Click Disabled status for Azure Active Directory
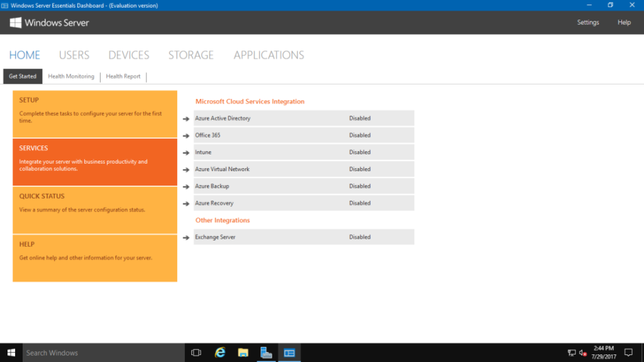Screen dimensions: 644x362 (360, 118)
